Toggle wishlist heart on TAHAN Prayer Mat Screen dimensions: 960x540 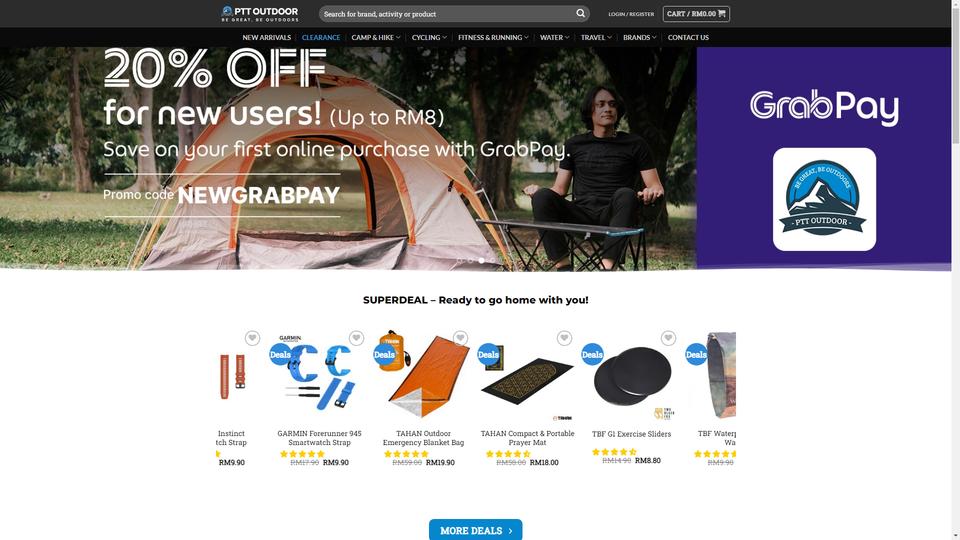pos(564,338)
